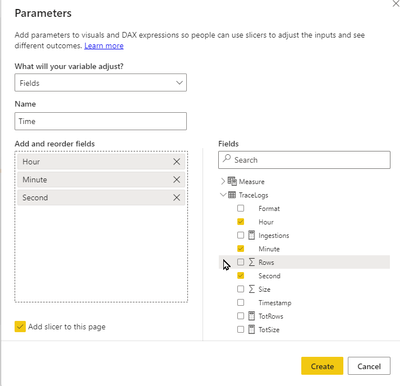Click the Cancel button
The width and height of the screenshot is (400, 386).
click(x=369, y=366)
